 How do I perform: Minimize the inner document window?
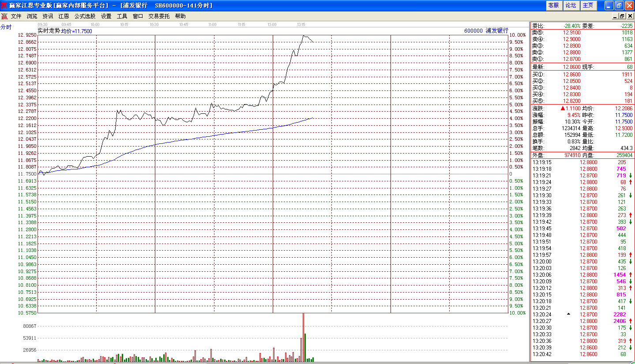click(615, 16)
